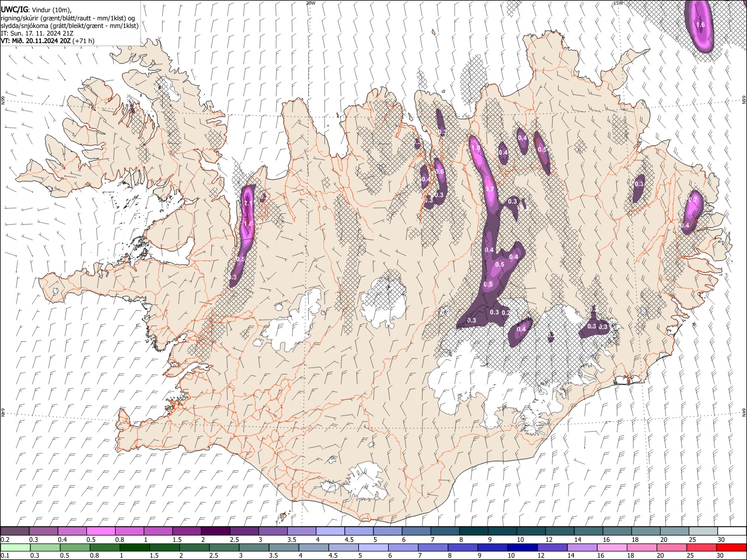This screenshot has width=747, height=560.
Task: Click the white 30 swatch in the snow legend
Action: [732, 531]
